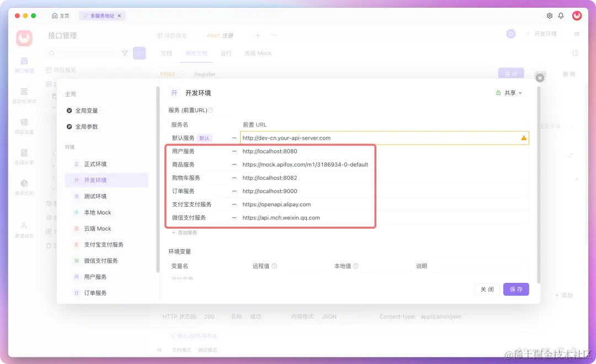The height and width of the screenshot is (364, 596).
Task: Edit the mock.apifox.com URL for 商品服务
Action: coord(384,164)
